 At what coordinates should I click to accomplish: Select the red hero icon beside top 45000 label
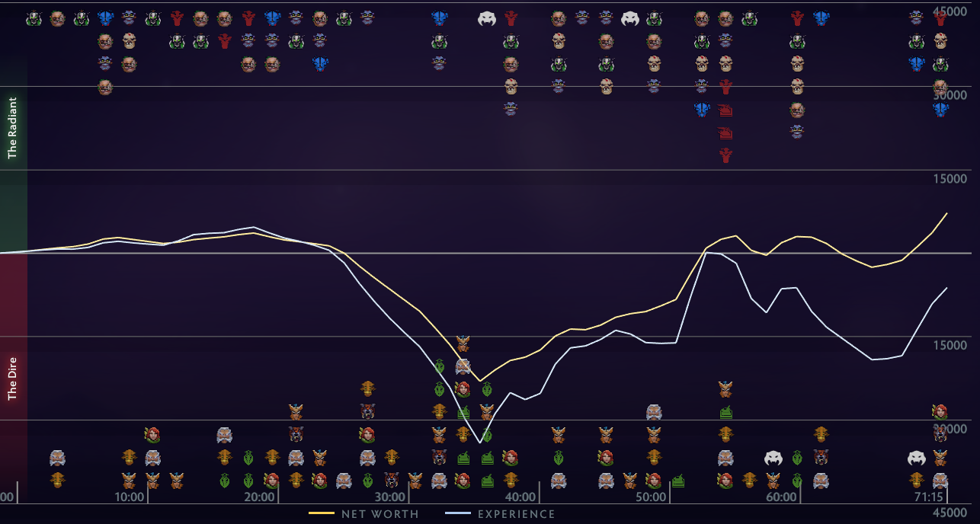click(940, 18)
